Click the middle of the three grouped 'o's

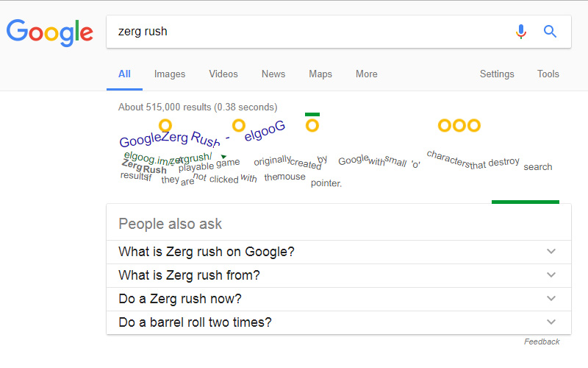(x=459, y=125)
